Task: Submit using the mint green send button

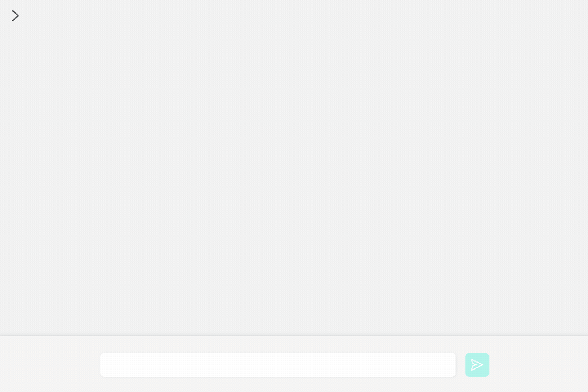Action: point(477,365)
